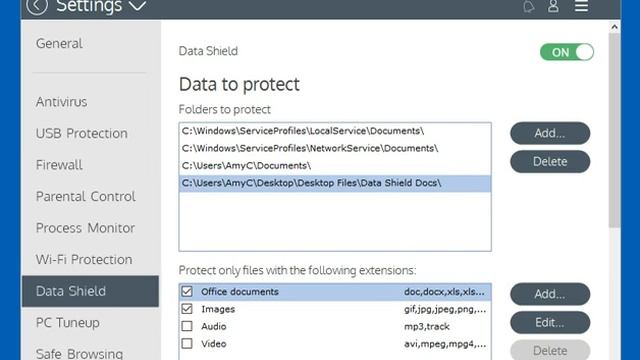Click Delete button for folders to protect
This screenshot has width=640, height=360.
(550, 162)
